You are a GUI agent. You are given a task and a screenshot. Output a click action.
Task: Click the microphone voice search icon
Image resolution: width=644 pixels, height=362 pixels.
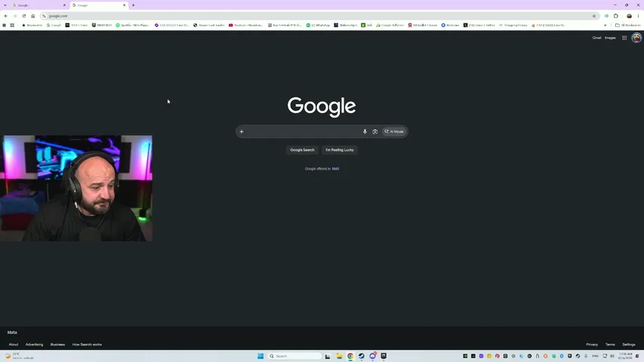[365, 132]
